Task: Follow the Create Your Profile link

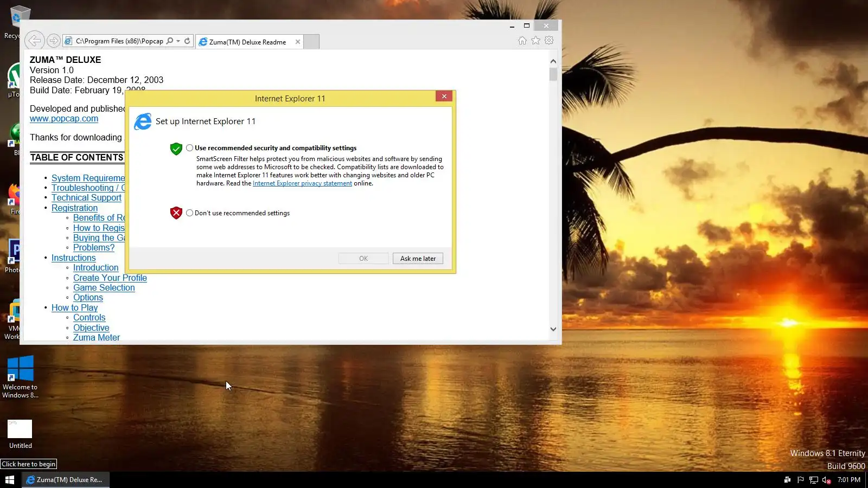Action: [x=110, y=278]
